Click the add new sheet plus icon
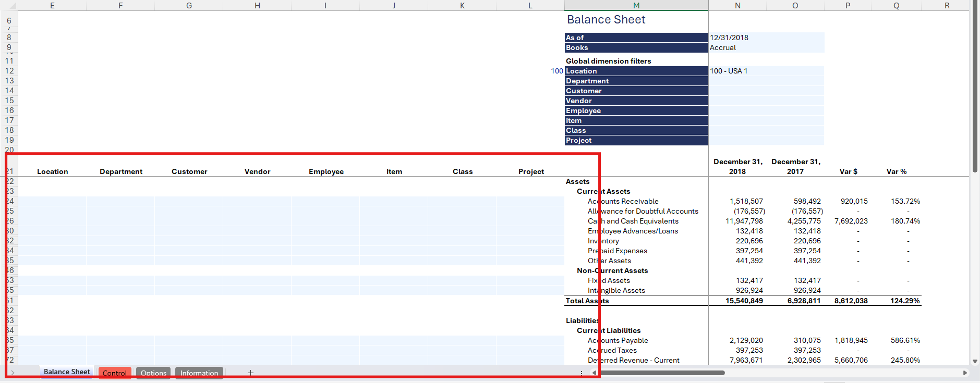 point(250,373)
